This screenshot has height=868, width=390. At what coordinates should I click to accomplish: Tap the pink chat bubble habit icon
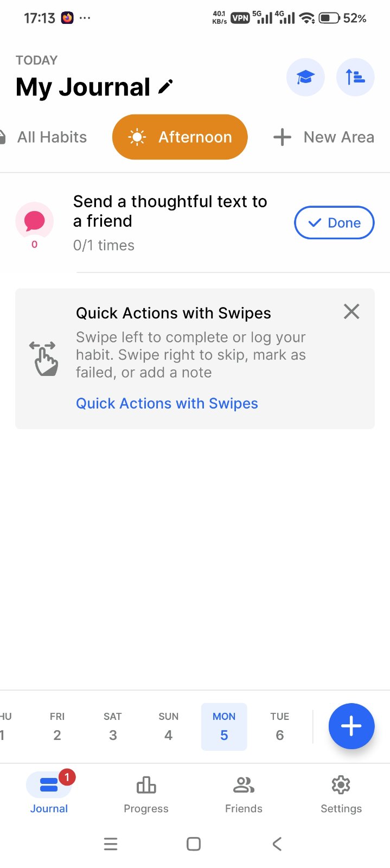point(35,220)
